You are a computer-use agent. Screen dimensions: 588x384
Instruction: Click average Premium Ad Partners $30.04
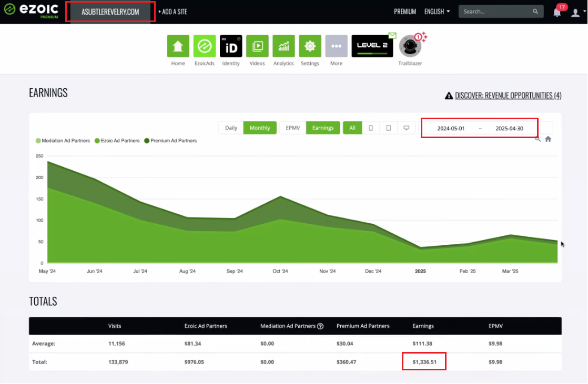click(344, 344)
